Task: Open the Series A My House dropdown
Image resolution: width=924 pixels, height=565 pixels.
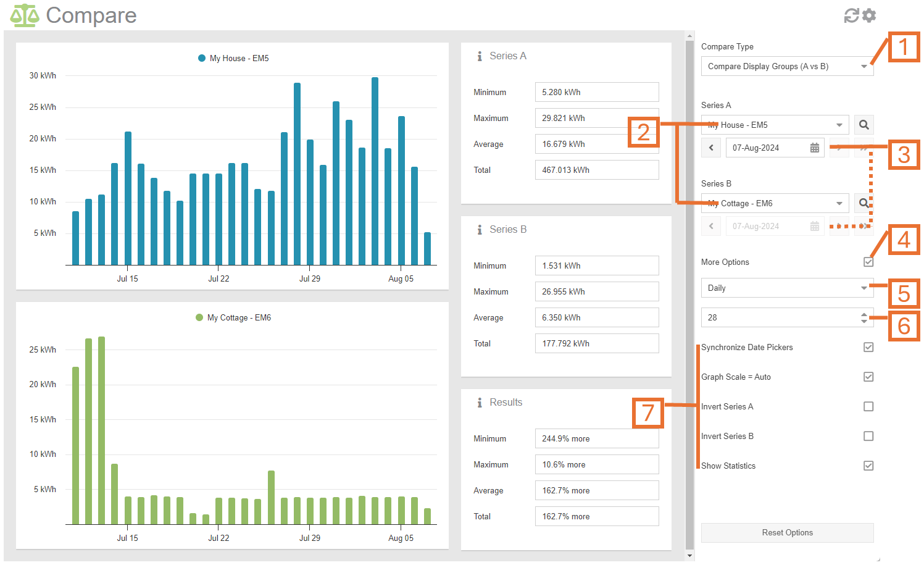Action: pos(775,125)
